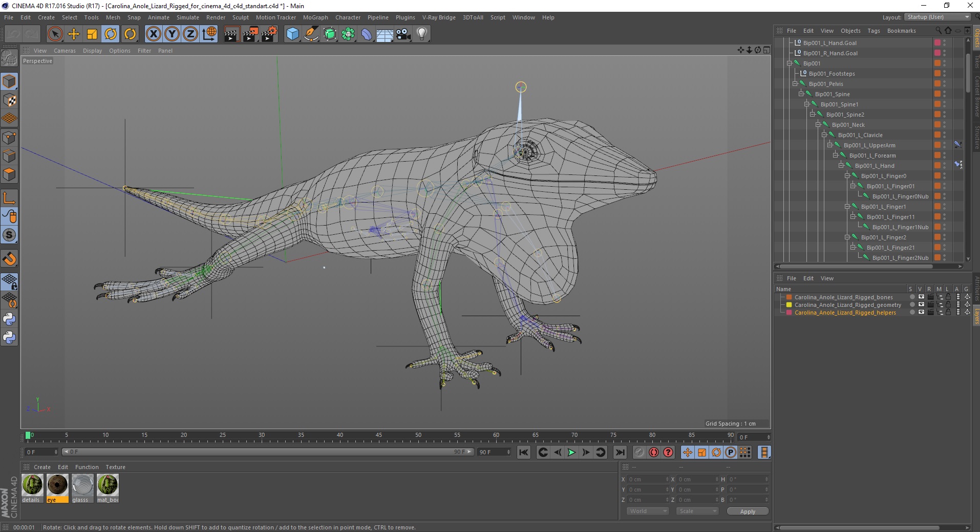Open the Layout dropdown showing Startup (User)
The width and height of the screenshot is (980, 532).
coord(937,17)
